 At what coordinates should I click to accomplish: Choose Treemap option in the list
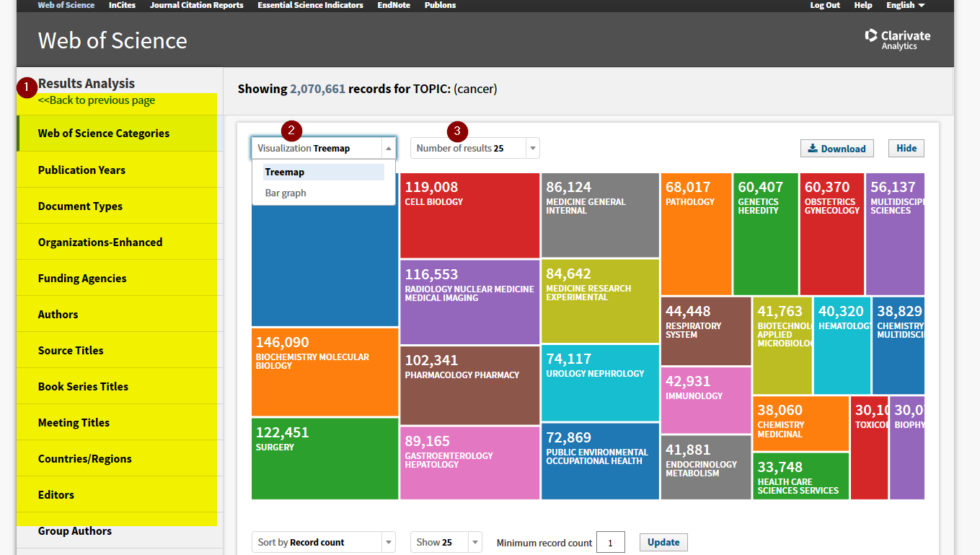(285, 172)
